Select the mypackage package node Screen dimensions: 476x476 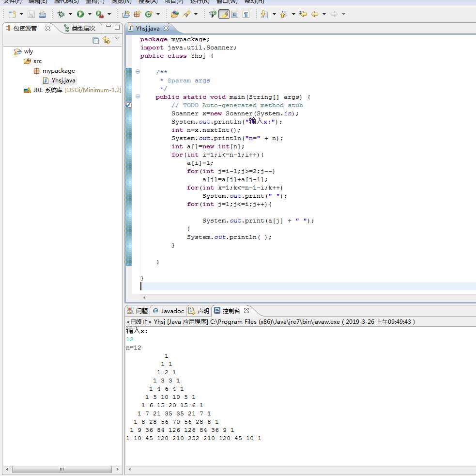coord(54,71)
